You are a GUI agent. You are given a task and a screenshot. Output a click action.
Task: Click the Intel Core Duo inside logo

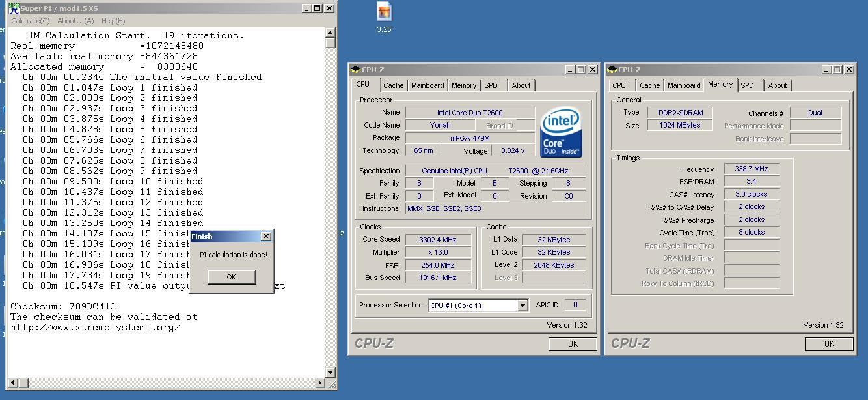click(x=561, y=134)
